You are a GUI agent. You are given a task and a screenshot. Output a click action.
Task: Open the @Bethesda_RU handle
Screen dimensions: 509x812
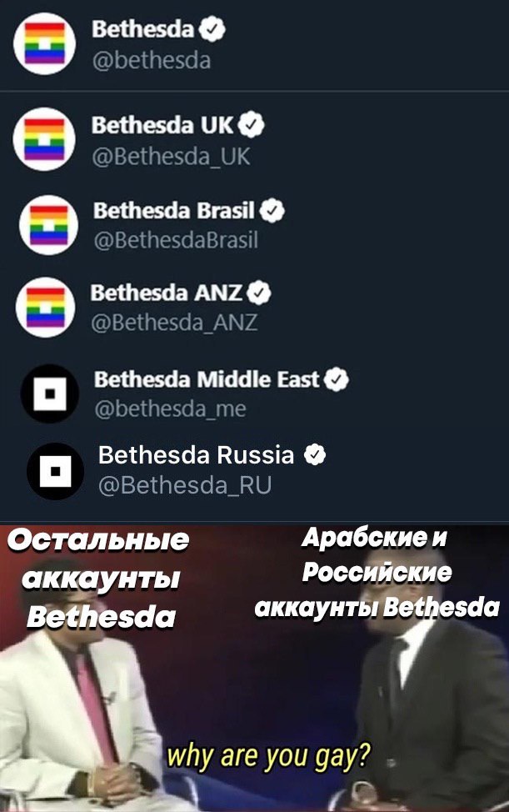click(185, 485)
